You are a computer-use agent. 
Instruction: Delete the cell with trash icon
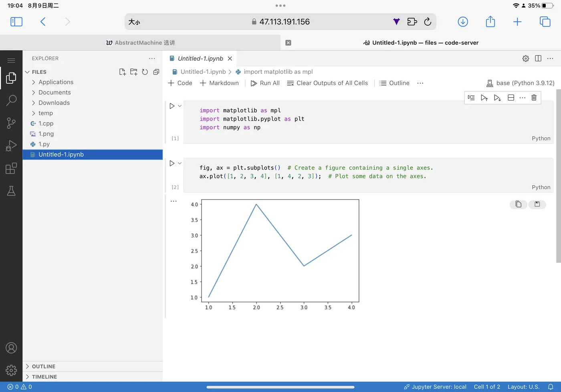(x=534, y=98)
